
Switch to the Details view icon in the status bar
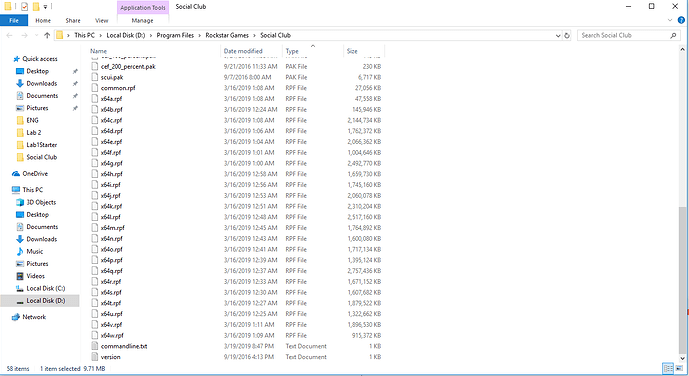tap(668, 368)
